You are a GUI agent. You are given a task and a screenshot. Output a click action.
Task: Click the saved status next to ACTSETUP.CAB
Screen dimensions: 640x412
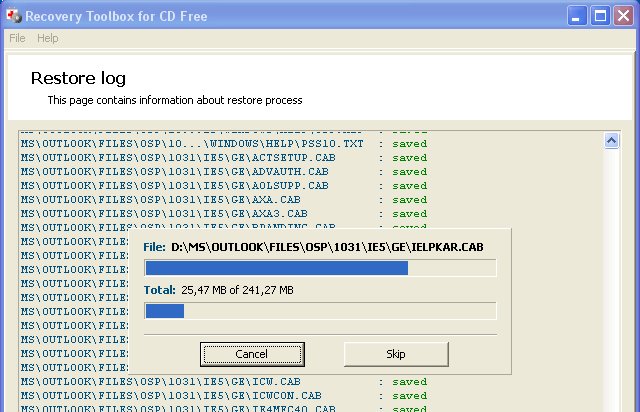(410, 158)
